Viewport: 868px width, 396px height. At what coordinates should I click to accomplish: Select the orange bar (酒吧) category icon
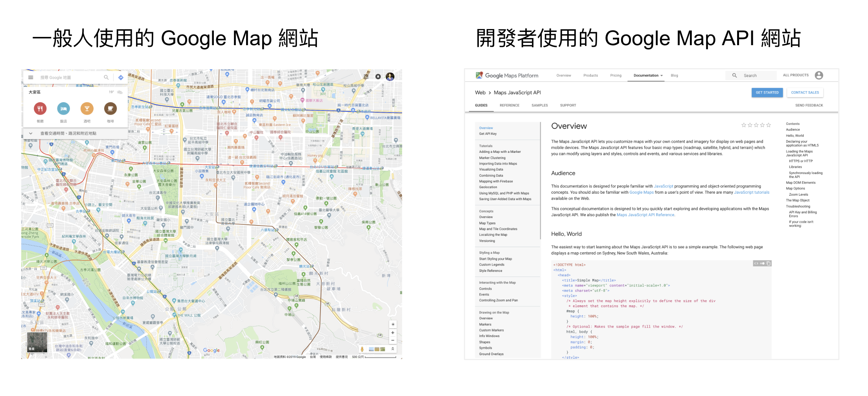pos(87,108)
